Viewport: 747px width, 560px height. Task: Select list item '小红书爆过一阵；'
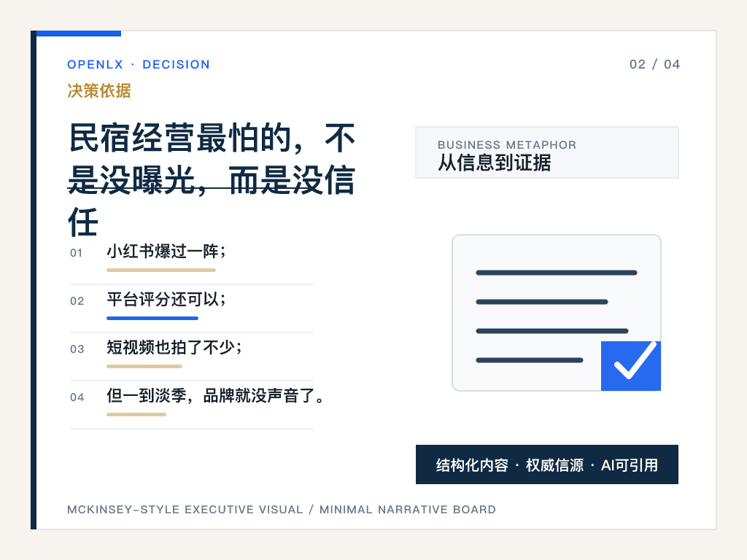pos(166,251)
